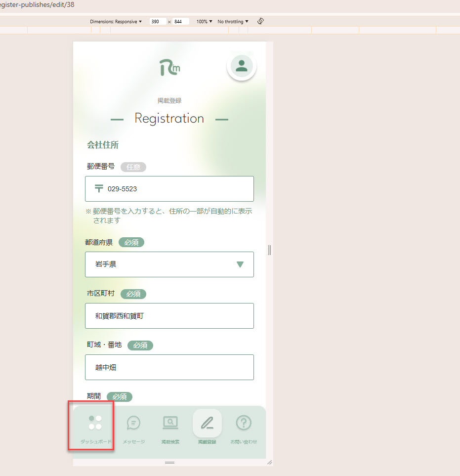Open お問い合わせ question mark icon
This screenshot has height=476, width=460.
pyautogui.click(x=244, y=423)
